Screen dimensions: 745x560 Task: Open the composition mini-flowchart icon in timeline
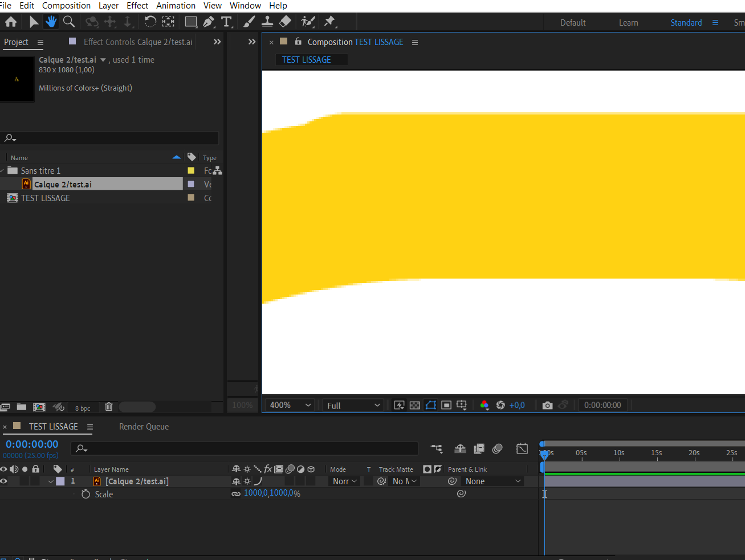[x=437, y=449]
